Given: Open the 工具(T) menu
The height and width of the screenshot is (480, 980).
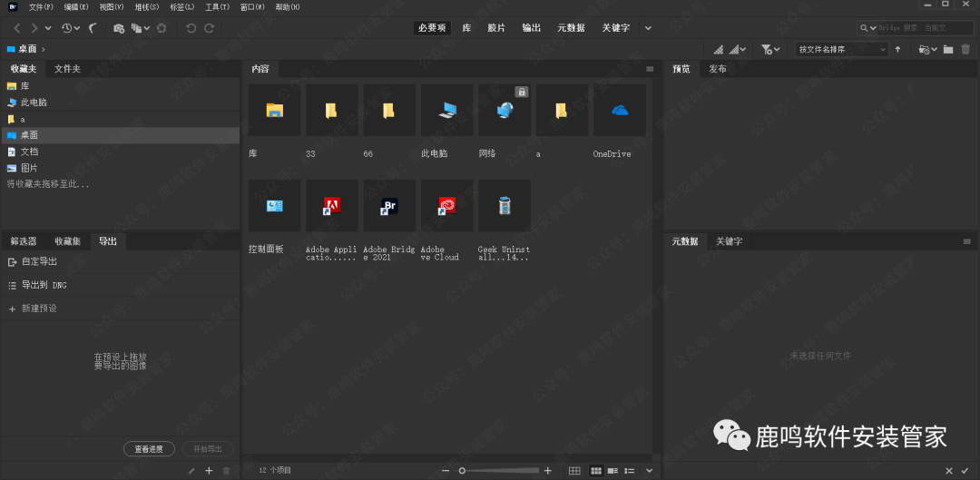Looking at the screenshot, I should click(218, 7).
